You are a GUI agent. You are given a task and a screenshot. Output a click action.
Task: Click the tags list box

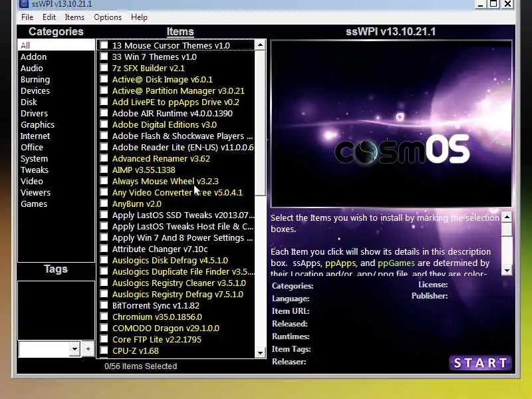(56, 310)
